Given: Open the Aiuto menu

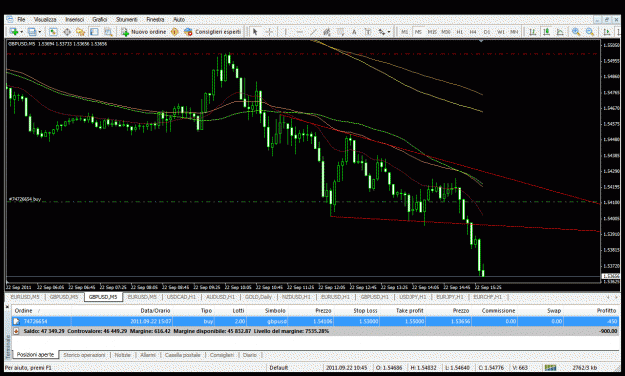Looking at the screenshot, I should (x=179, y=19).
